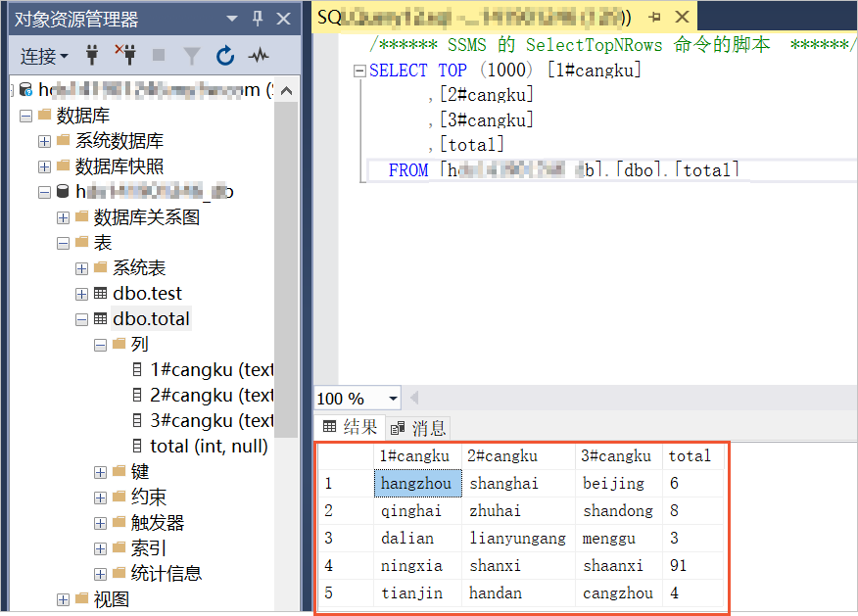Viewport: 858px width, 616px height.
Task: Collapse the SELECT statement outline box
Action: coord(358,71)
